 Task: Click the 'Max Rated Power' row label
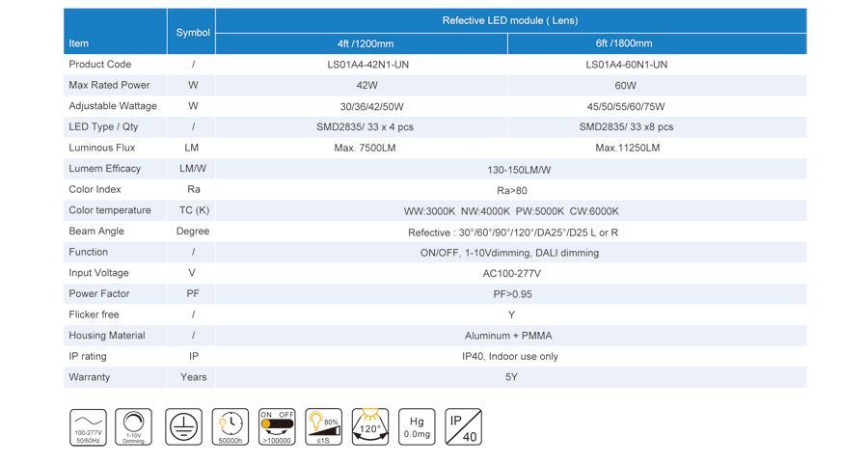(x=109, y=85)
